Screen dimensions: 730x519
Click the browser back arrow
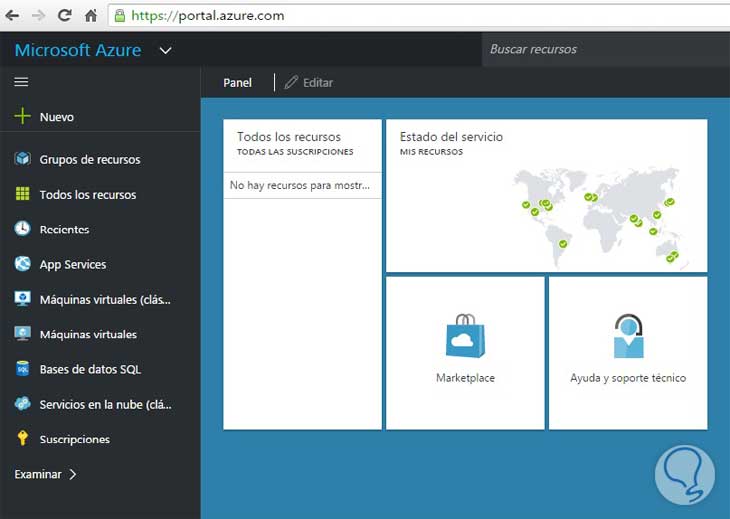pyautogui.click(x=13, y=15)
